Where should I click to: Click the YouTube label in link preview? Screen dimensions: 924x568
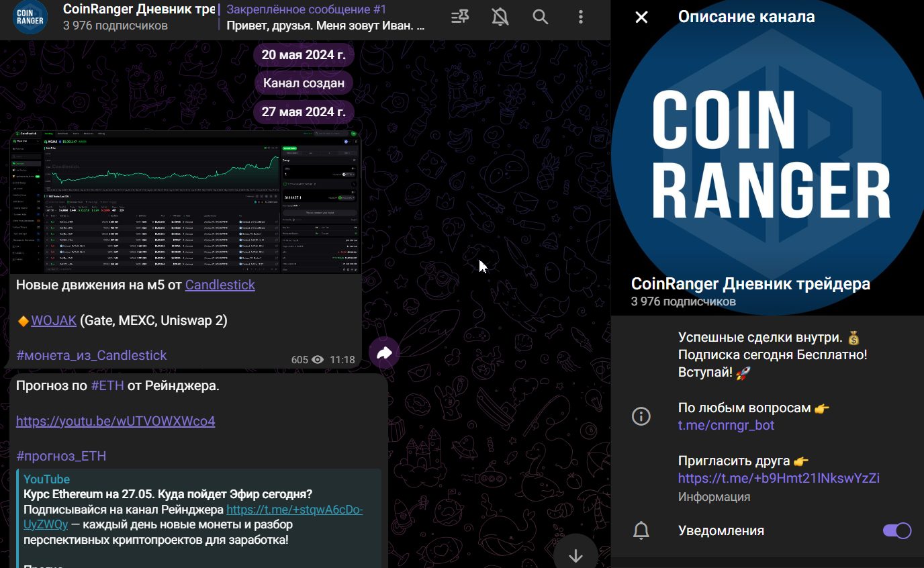coord(46,479)
